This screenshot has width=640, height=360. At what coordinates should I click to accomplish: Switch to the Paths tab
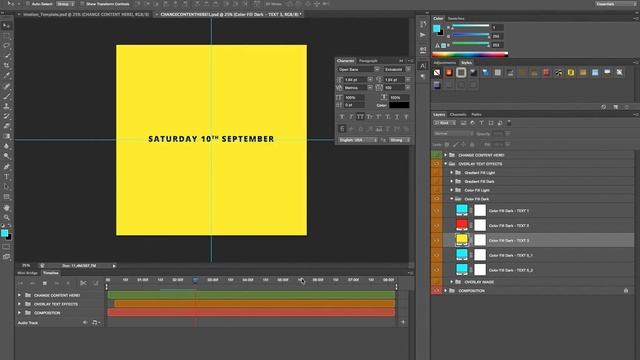point(476,115)
